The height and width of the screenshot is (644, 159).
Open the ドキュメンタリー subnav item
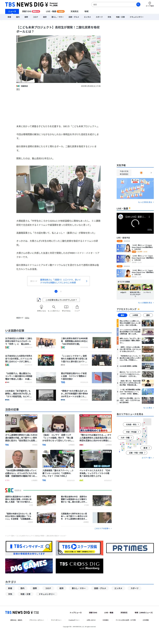coord(137,17)
